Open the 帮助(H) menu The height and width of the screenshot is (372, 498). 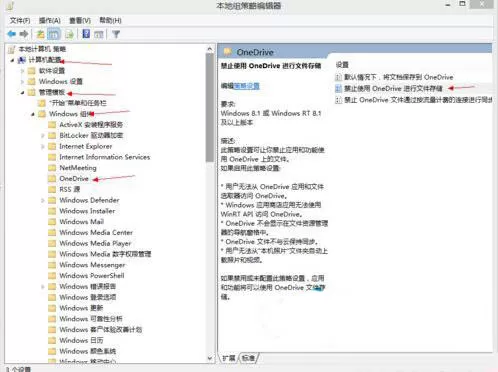(x=110, y=21)
